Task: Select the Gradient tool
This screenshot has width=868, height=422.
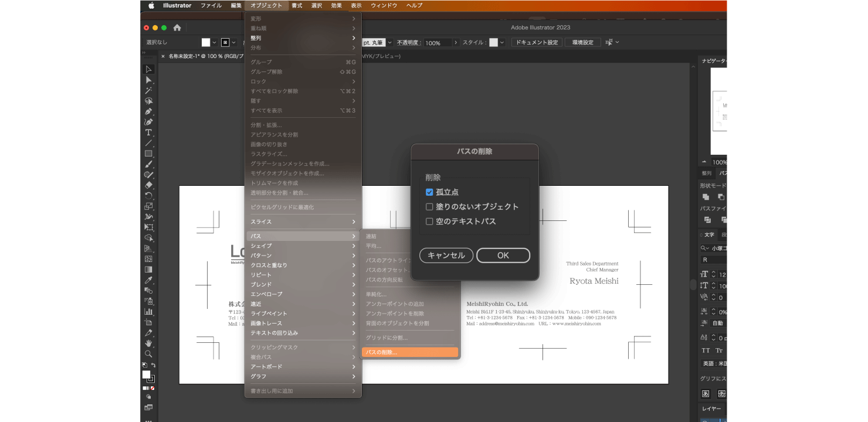Action: click(148, 270)
